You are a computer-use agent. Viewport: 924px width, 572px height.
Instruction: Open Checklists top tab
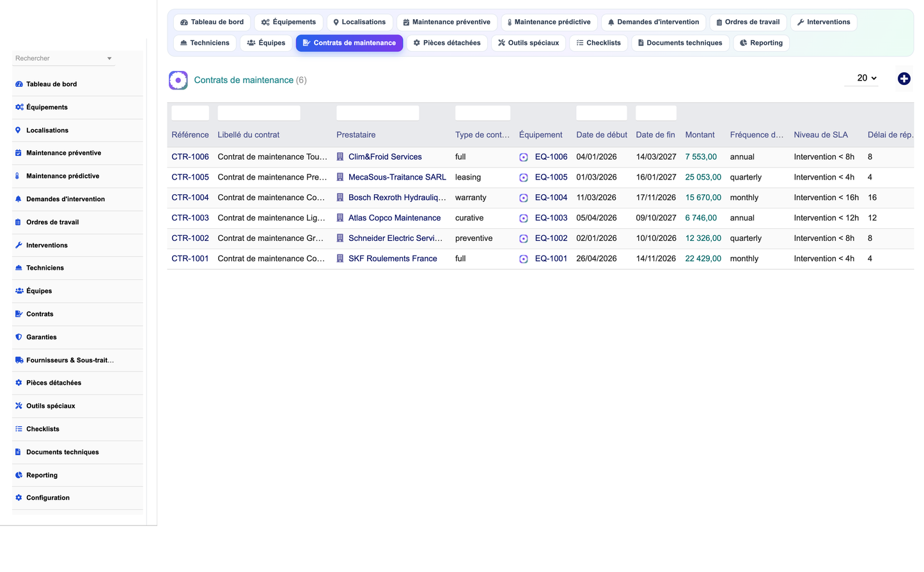click(599, 43)
